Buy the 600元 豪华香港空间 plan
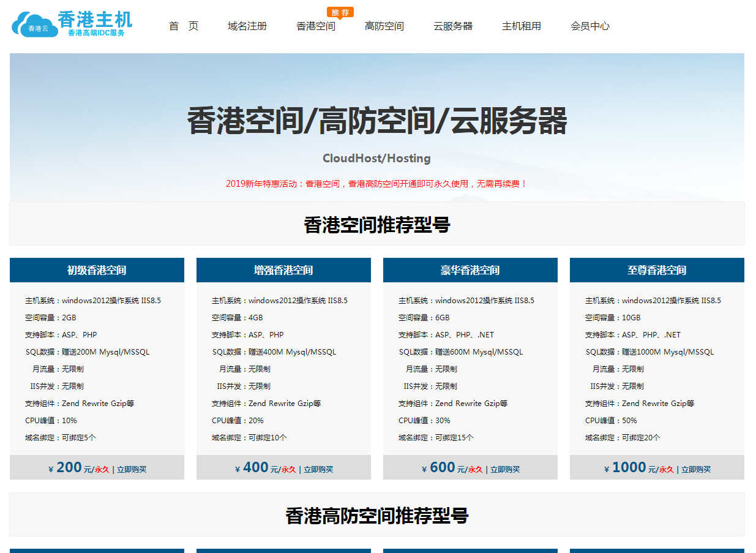Screen dimensions: 756x553 [505, 470]
